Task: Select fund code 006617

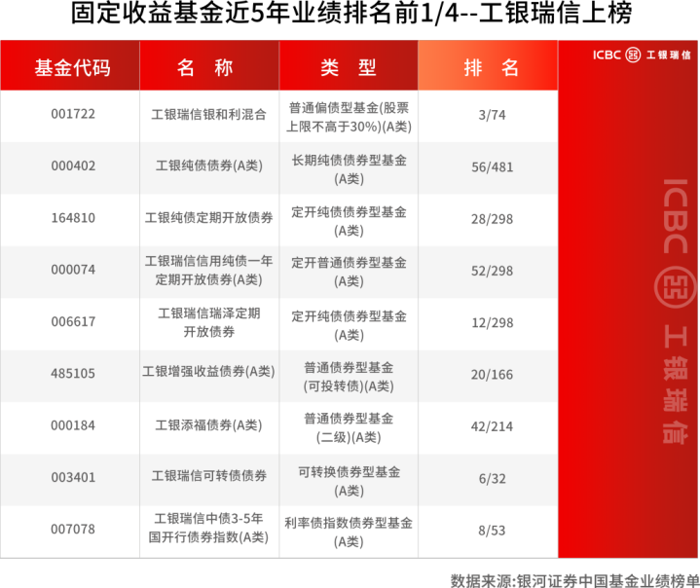Action: [73, 321]
